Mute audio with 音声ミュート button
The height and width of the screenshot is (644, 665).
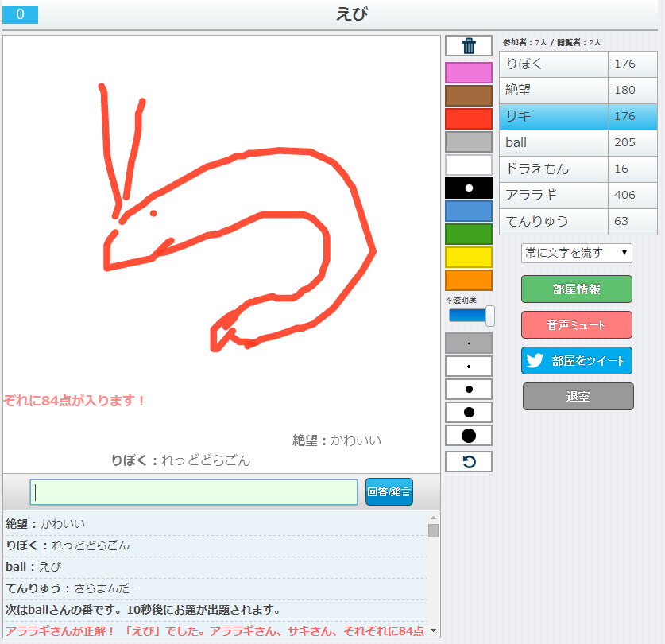point(576,324)
